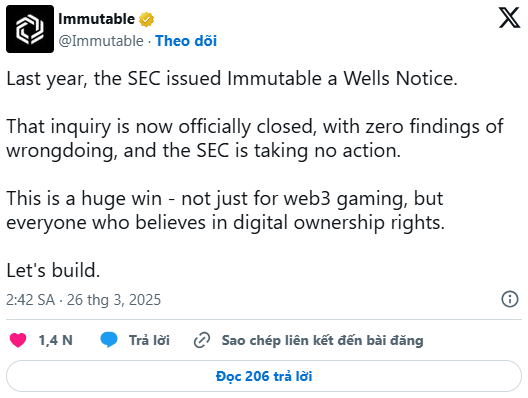The width and height of the screenshot is (528, 398).
Task: Open the Twitter info circle icon
Action: click(x=510, y=299)
